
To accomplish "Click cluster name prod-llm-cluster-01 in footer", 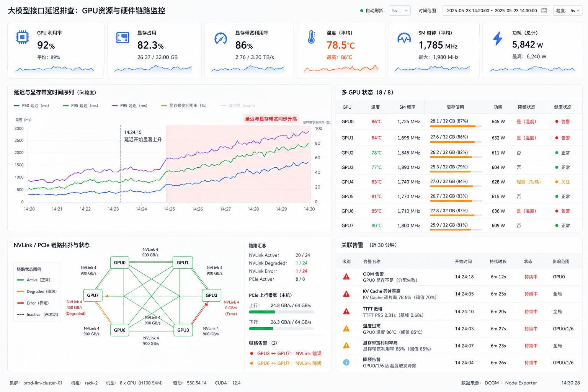I will (43, 383).
